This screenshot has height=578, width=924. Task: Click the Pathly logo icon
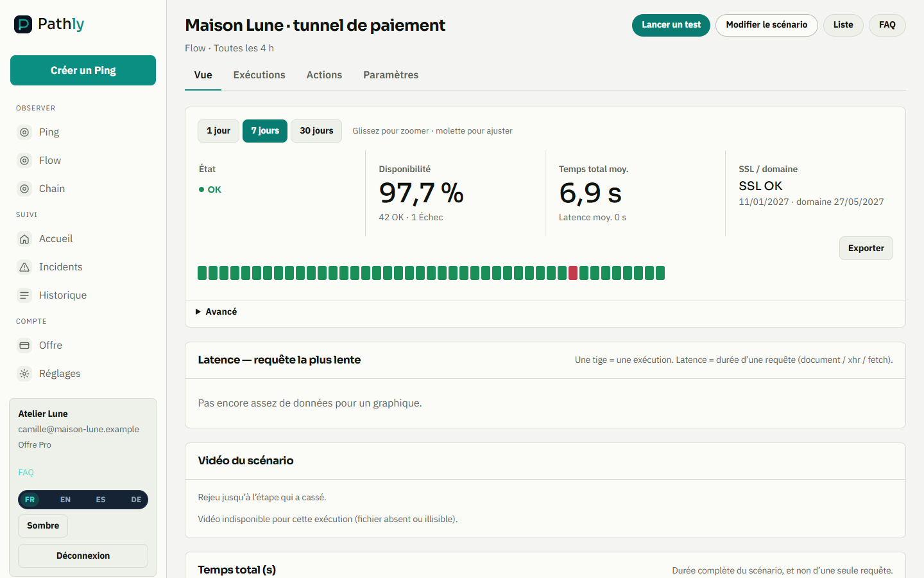click(x=23, y=24)
